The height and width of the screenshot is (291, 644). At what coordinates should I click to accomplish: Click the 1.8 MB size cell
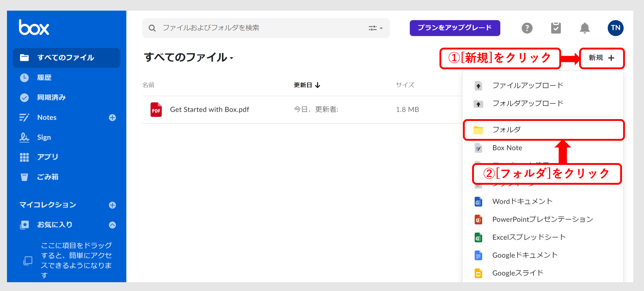[408, 110]
